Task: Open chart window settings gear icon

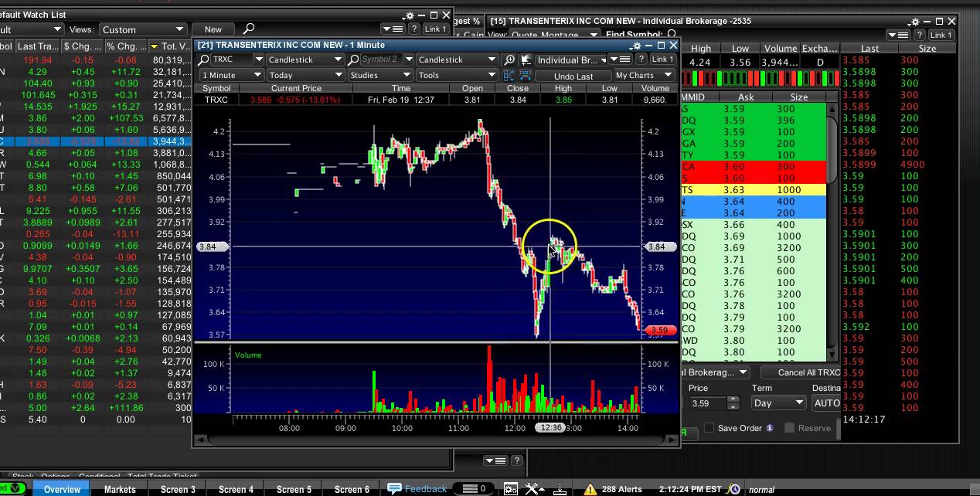Action: [636, 46]
